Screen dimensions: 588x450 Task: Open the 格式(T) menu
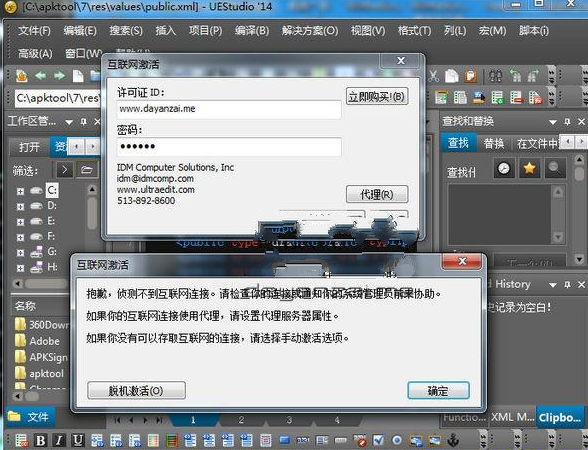[414, 31]
